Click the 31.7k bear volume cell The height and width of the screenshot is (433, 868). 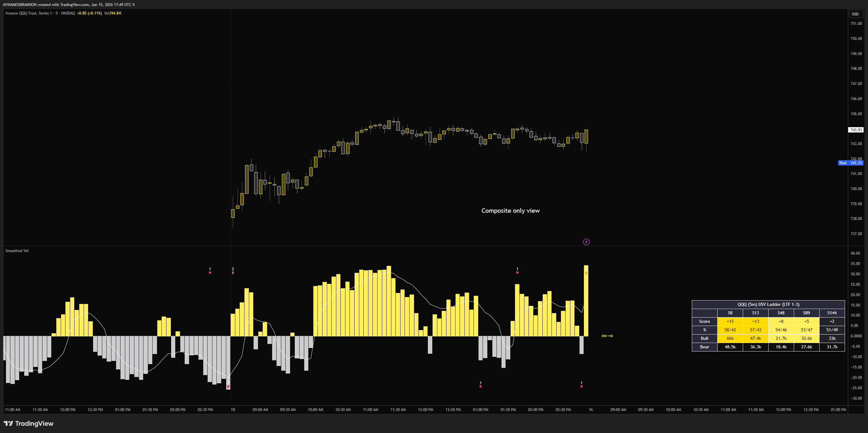pyautogui.click(x=832, y=347)
